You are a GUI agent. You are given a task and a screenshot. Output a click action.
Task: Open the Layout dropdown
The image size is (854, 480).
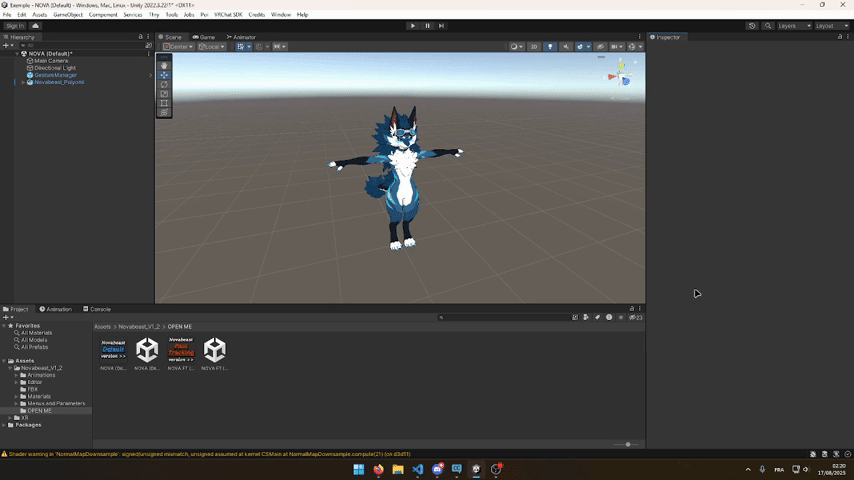829,25
